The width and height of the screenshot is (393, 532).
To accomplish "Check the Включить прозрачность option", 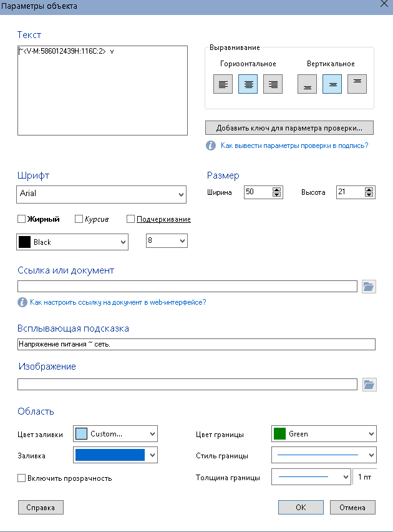I will pyautogui.click(x=22, y=478).
